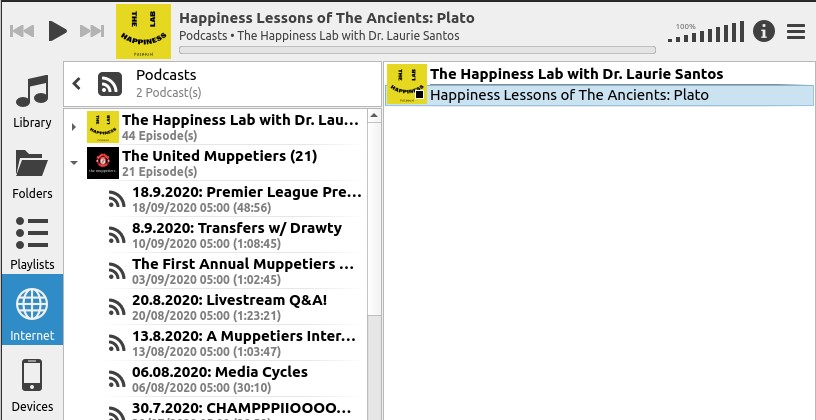Open the Playlists sidebar tab
This screenshot has width=816, height=420.
tap(32, 243)
